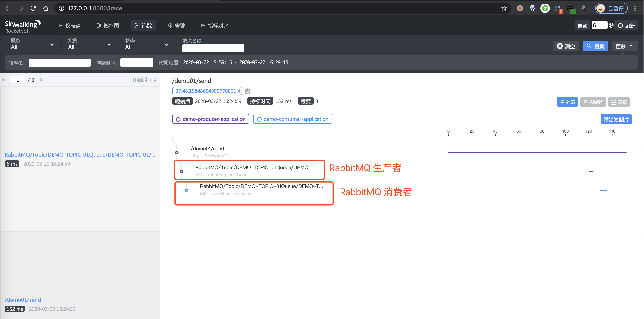Click the Skywalking Rocketbot logo

(22, 27)
